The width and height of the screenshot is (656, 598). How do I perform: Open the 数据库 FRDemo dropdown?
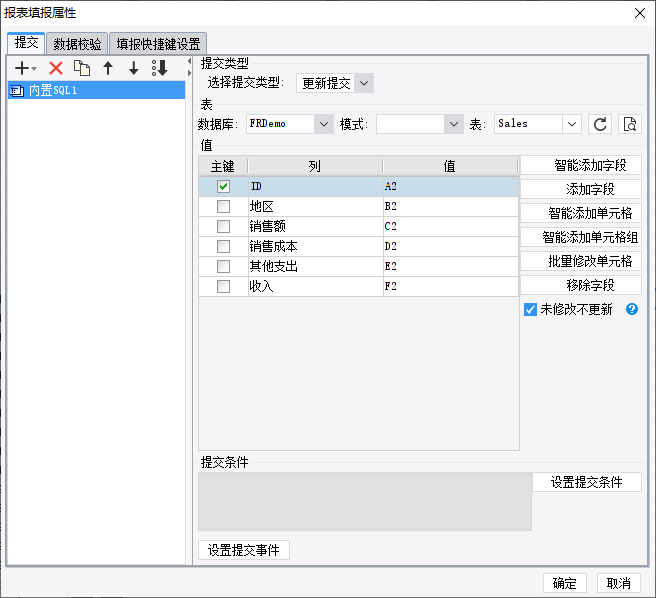pyautogui.click(x=323, y=124)
